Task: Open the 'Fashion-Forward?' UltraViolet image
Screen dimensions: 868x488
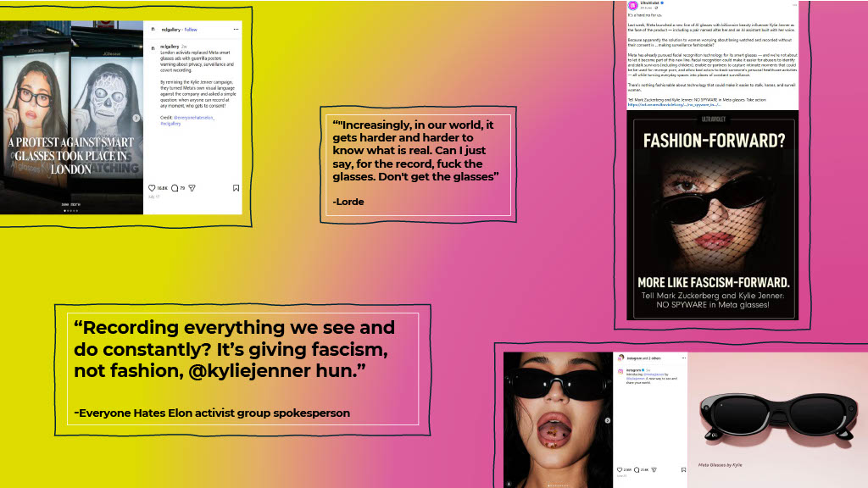Action: click(x=712, y=214)
